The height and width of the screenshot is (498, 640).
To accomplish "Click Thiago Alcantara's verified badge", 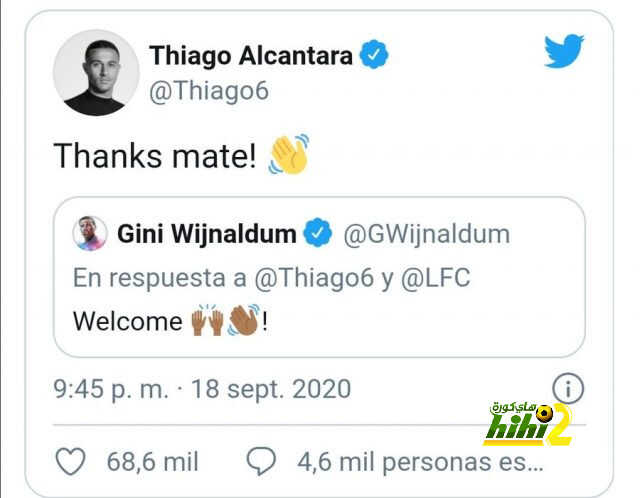I will (x=373, y=54).
